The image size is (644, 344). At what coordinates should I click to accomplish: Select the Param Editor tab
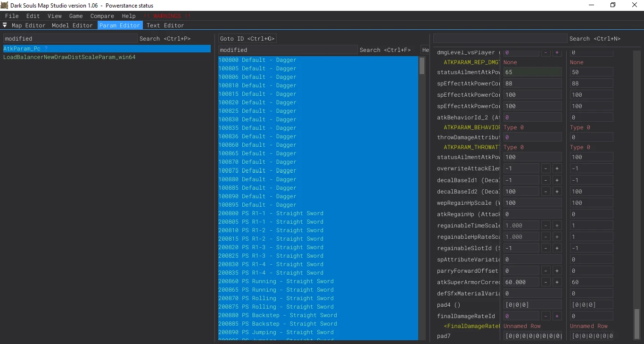point(120,25)
